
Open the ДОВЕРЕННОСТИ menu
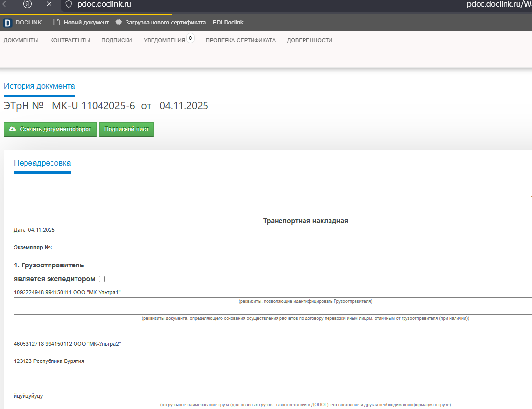310,40
